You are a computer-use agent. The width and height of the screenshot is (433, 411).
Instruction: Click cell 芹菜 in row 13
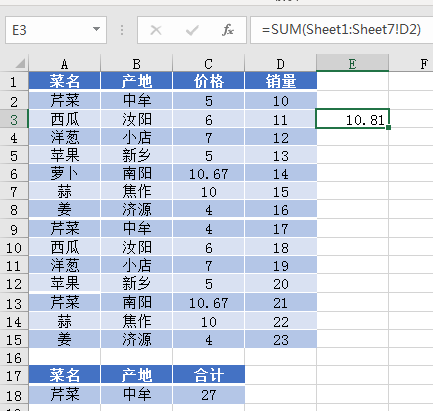click(x=64, y=303)
